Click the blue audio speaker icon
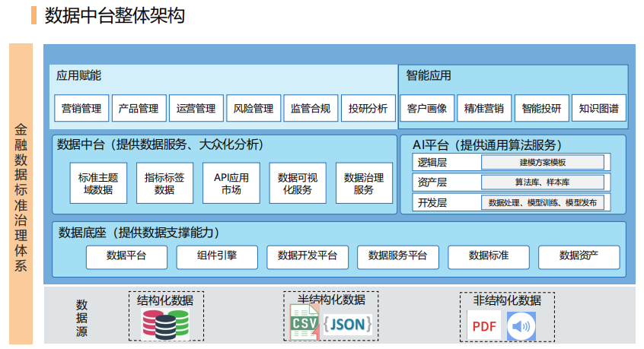644x349 pixels. 521,326
